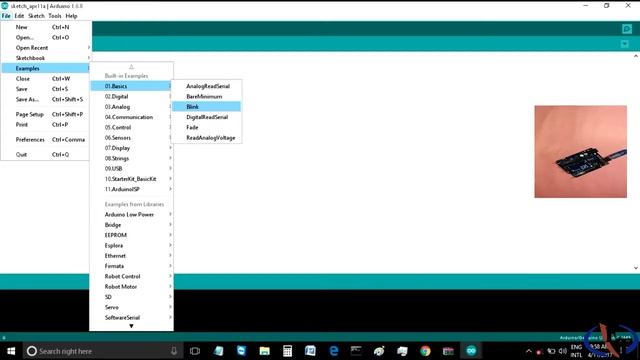Open 10.StarterKit_BasicKit examples submenu
Screen dimensions: 640x360
pyautogui.click(x=131, y=179)
